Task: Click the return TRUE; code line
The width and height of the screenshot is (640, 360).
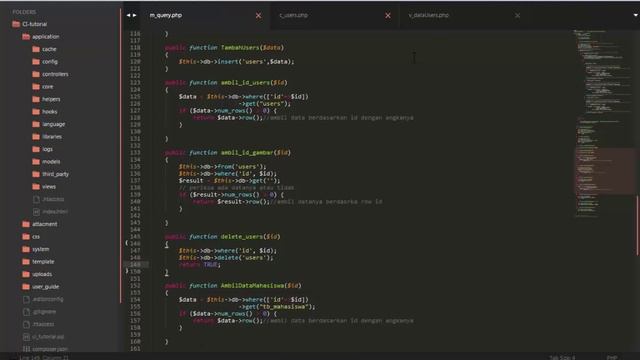Action: click(x=200, y=264)
